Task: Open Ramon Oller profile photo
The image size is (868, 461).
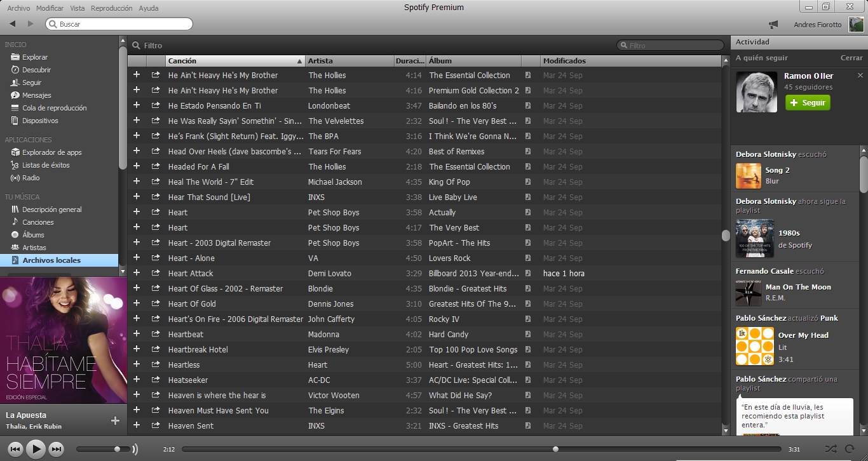Action: pos(757,91)
